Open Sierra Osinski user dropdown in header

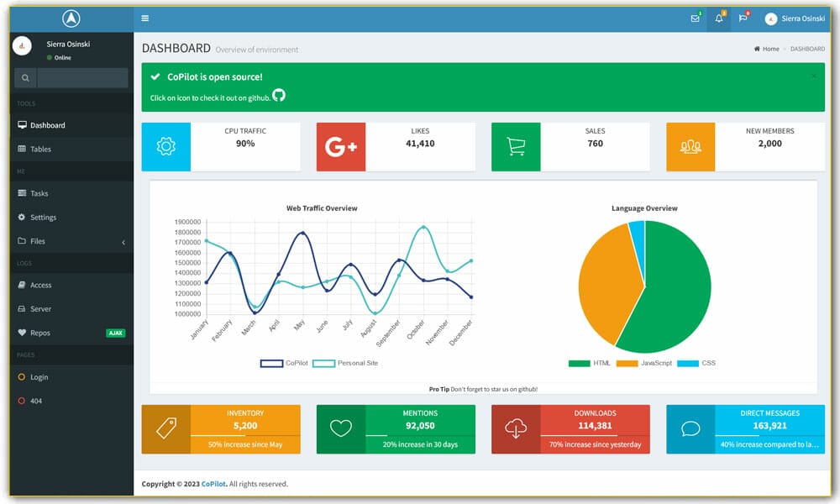click(x=794, y=18)
